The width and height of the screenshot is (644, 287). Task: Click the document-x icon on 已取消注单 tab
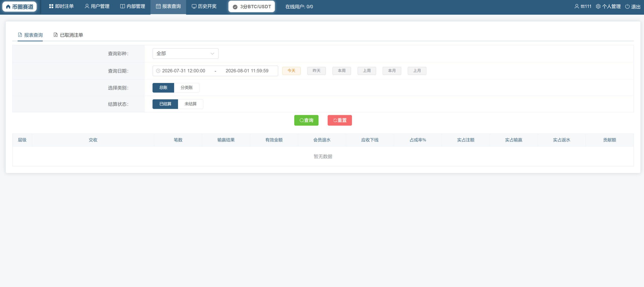[56, 35]
